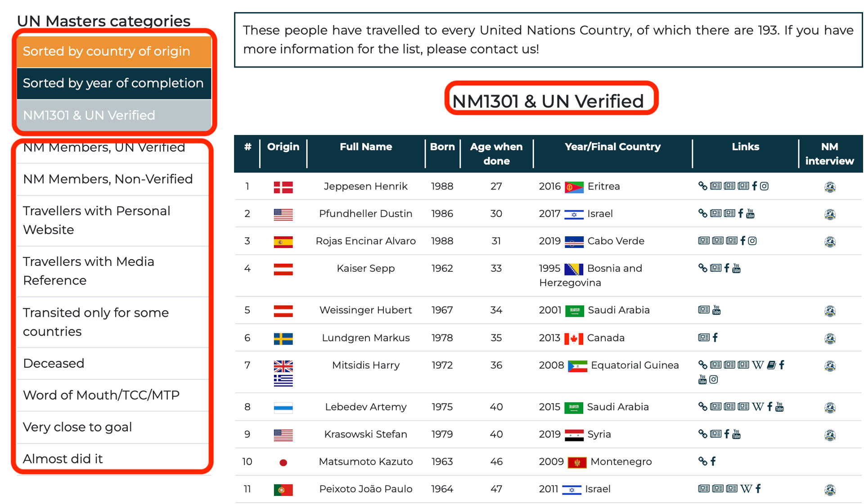
Task: Open Mitsidis Harry's Wikipedia icon link
Action: 758,365
